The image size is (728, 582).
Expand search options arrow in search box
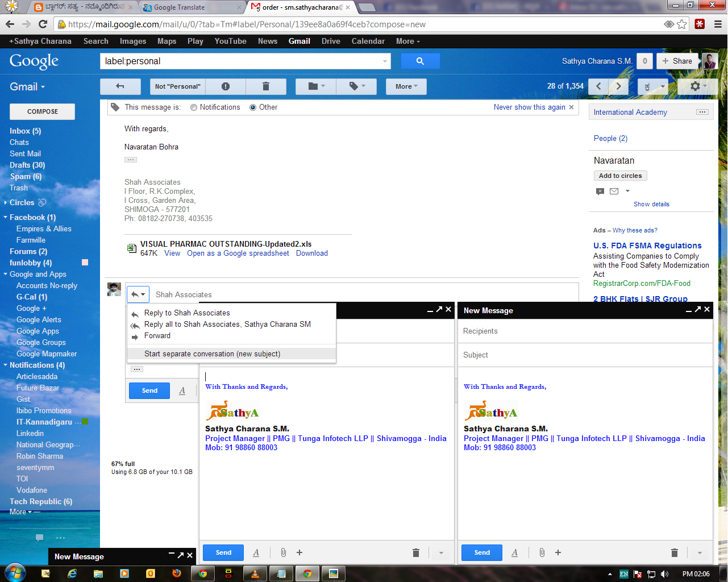[385, 61]
